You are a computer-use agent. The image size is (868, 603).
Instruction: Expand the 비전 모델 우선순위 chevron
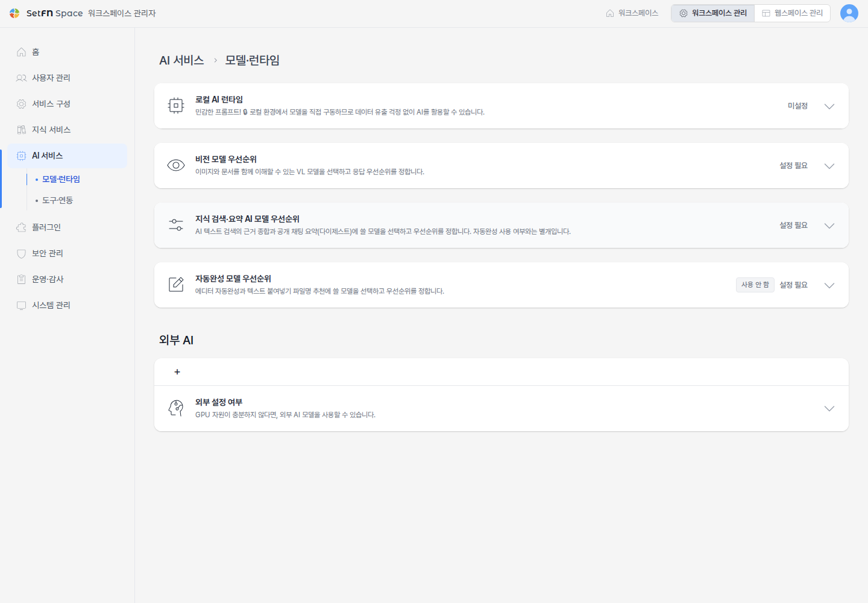tap(829, 166)
